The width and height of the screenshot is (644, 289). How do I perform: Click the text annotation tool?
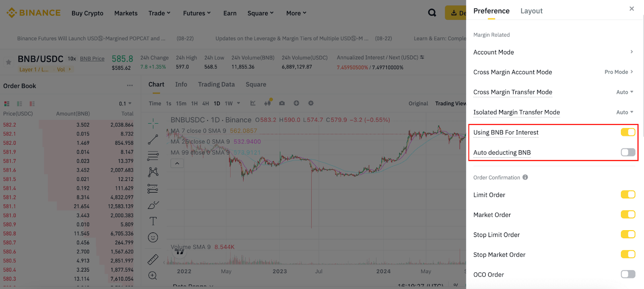[153, 221]
